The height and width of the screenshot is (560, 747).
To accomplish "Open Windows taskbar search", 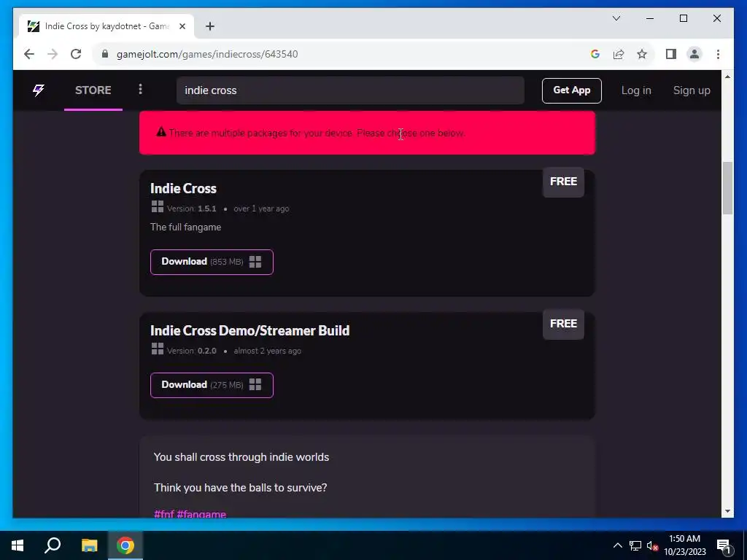I will (53, 545).
